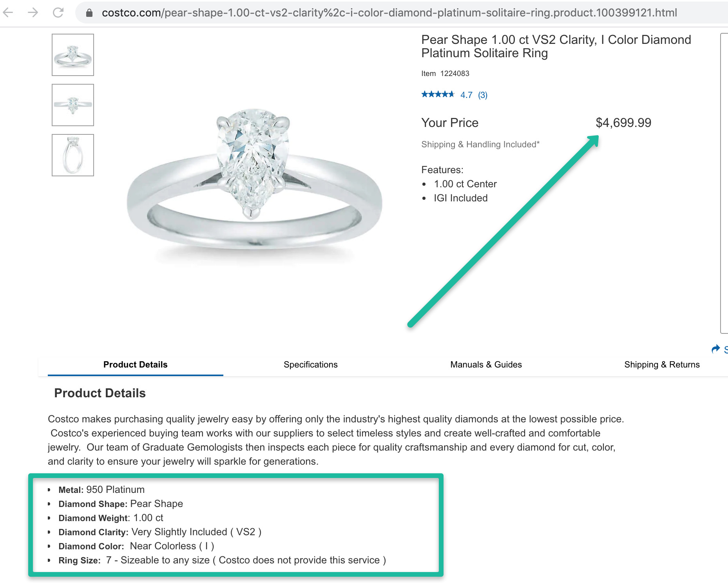The width and height of the screenshot is (728, 583).
Task: Click the 4.7 rating score link
Action: 466,95
